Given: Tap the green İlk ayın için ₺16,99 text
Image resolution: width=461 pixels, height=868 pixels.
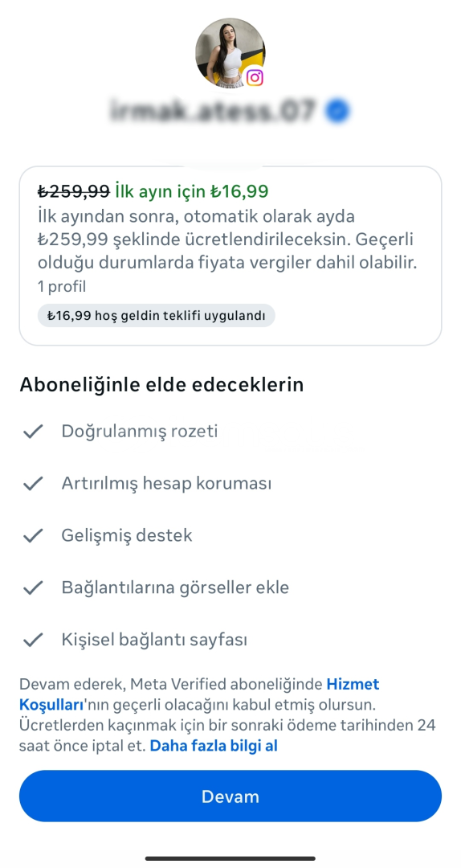Looking at the screenshot, I should point(191,191).
